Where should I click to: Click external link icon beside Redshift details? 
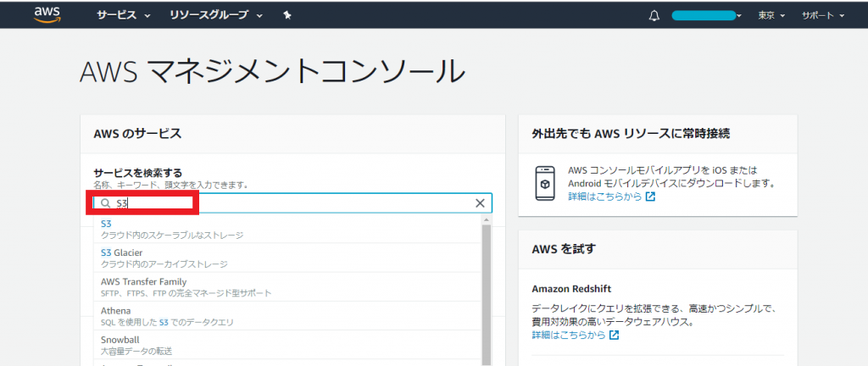(614, 335)
